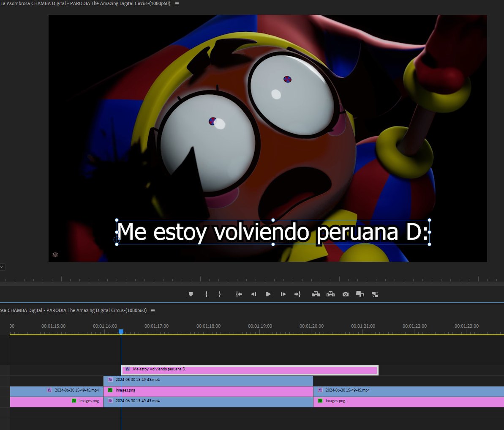
Task: Click the fx badge on the rightmost mp4 clip
Action: click(x=320, y=390)
